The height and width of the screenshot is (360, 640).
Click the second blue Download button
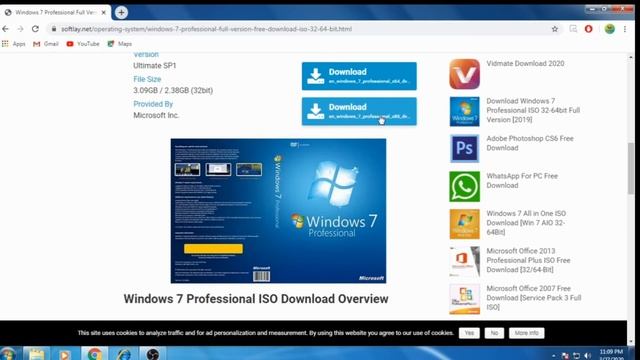tap(359, 111)
